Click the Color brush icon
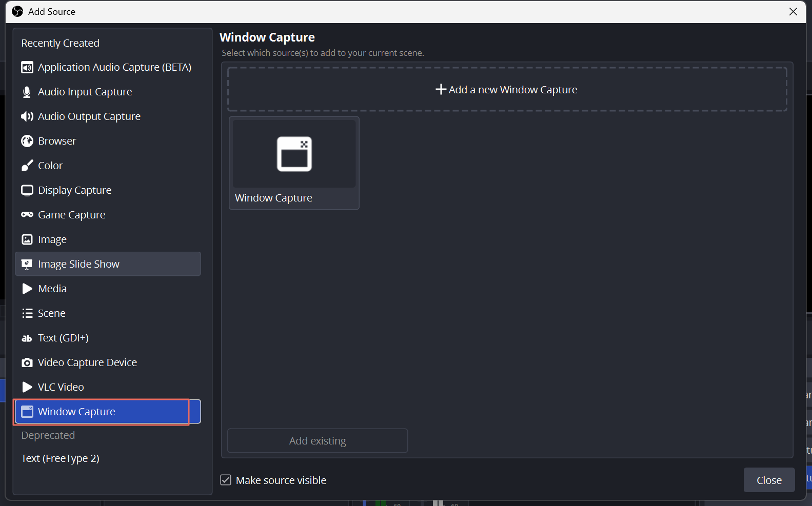 pyautogui.click(x=27, y=166)
